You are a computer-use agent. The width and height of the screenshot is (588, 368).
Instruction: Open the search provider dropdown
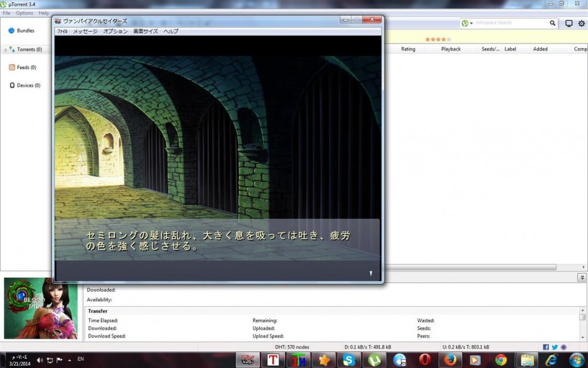coord(468,24)
